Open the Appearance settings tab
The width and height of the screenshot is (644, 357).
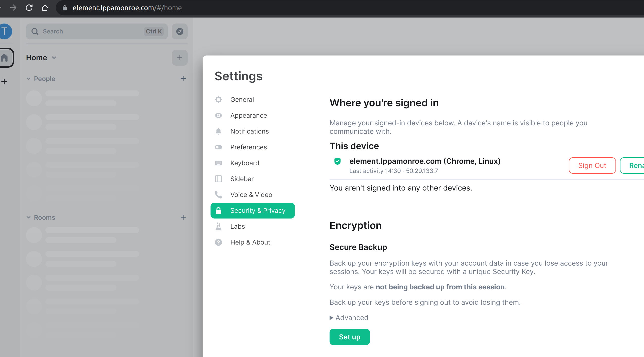pyautogui.click(x=252, y=115)
